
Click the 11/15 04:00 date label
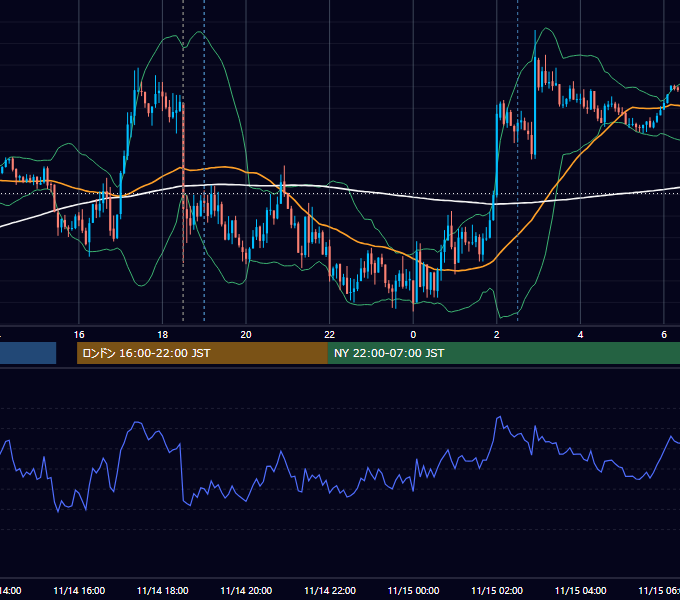(x=581, y=591)
